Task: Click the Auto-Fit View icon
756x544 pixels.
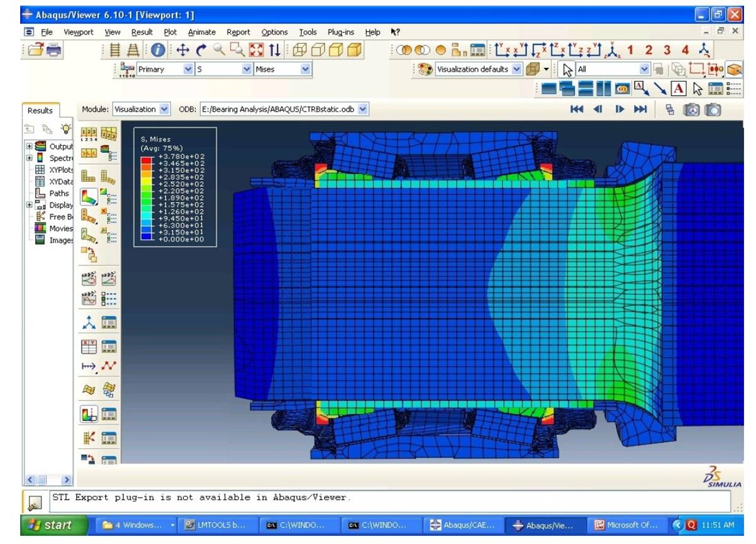Action: pos(256,50)
